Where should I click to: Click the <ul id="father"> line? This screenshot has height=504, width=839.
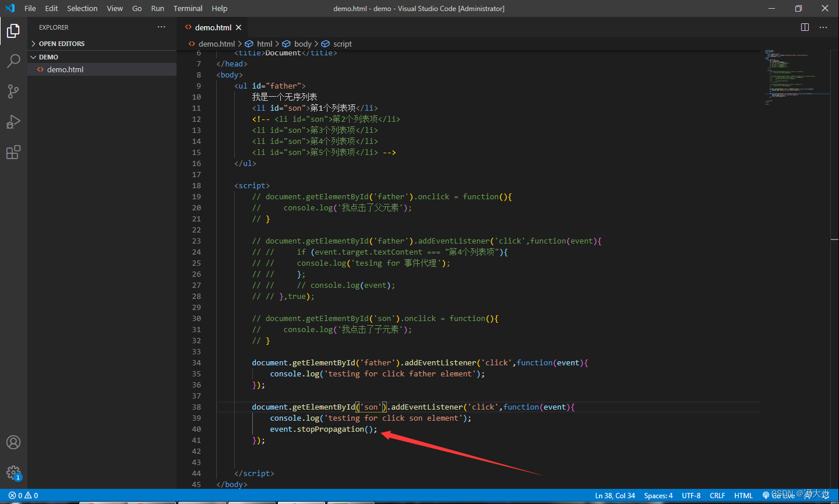pyautogui.click(x=270, y=86)
